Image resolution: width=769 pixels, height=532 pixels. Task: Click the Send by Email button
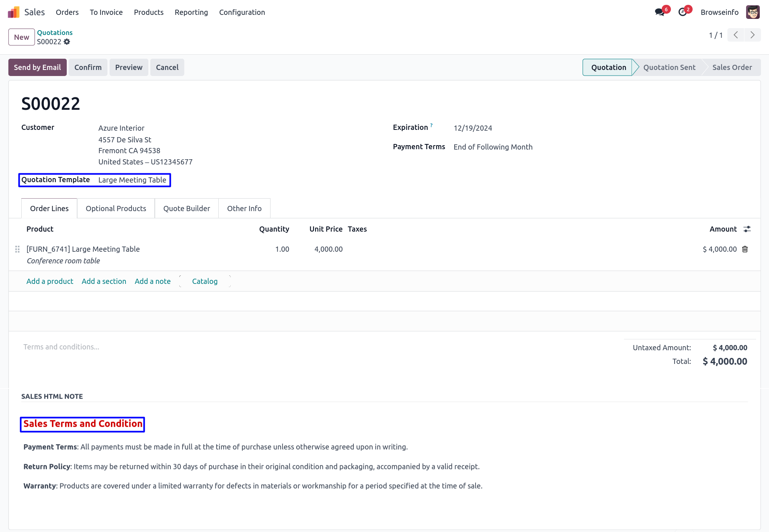pyautogui.click(x=37, y=68)
